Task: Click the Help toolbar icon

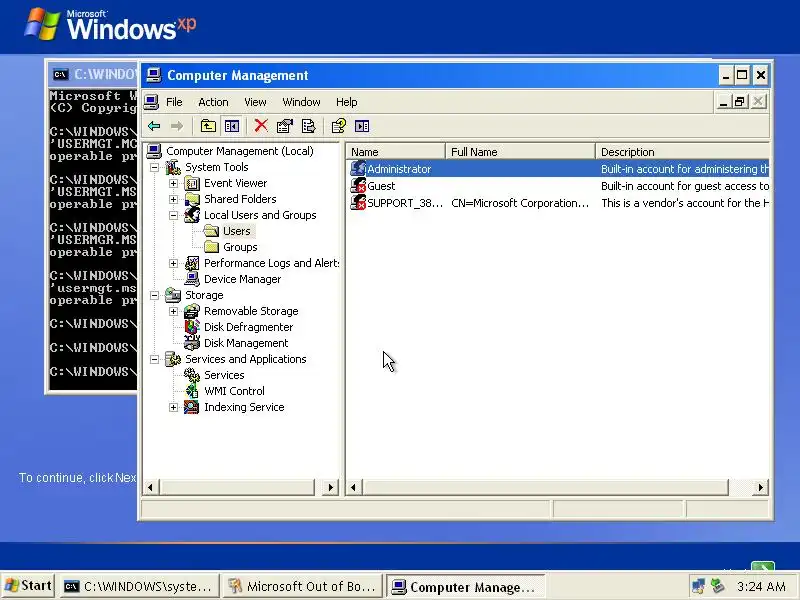Action: click(x=338, y=126)
